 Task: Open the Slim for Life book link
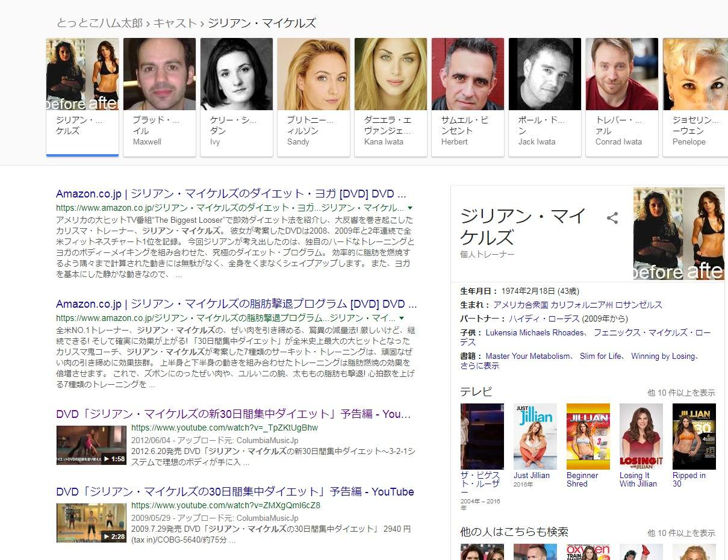click(601, 356)
